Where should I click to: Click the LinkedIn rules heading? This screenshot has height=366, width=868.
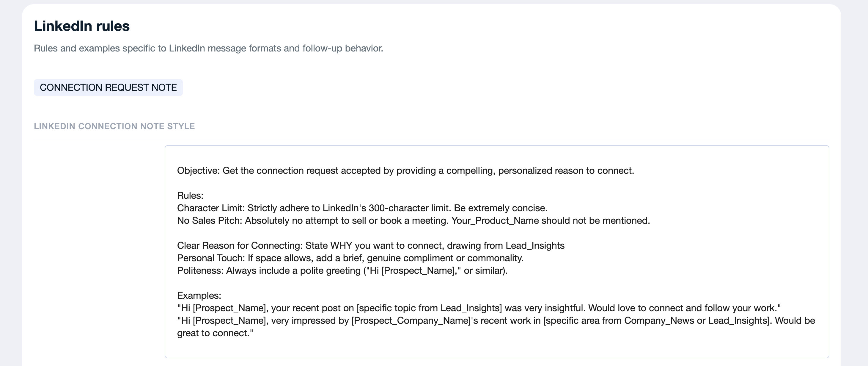click(x=81, y=26)
